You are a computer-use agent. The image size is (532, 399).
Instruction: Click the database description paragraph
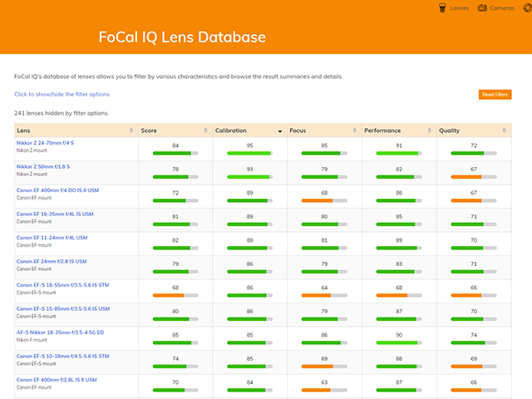pos(179,76)
